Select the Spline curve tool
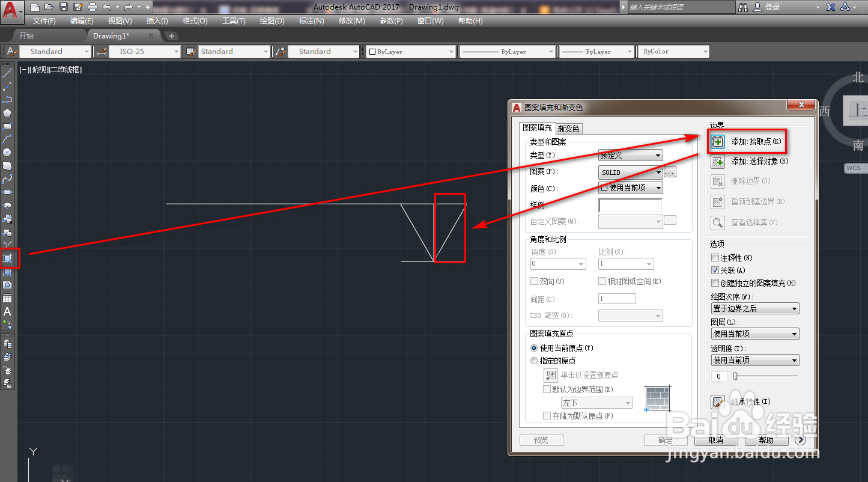Image resolution: width=868 pixels, height=482 pixels. click(x=8, y=179)
